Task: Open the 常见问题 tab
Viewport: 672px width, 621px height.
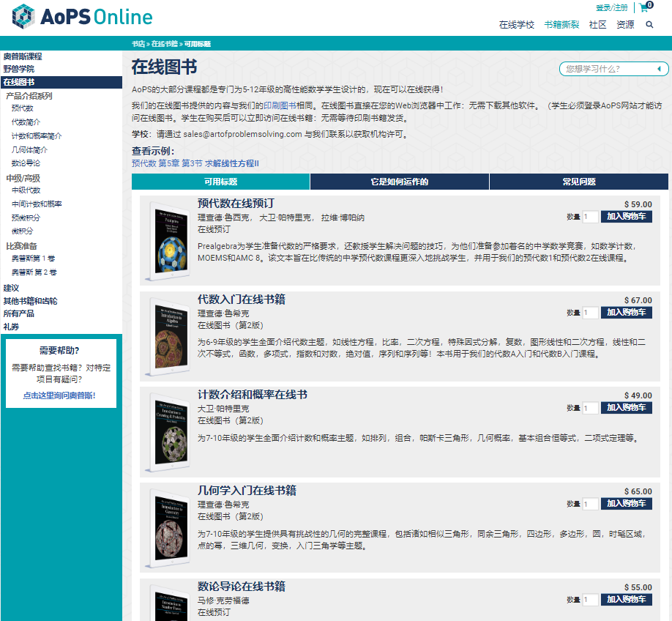Action: point(579,180)
